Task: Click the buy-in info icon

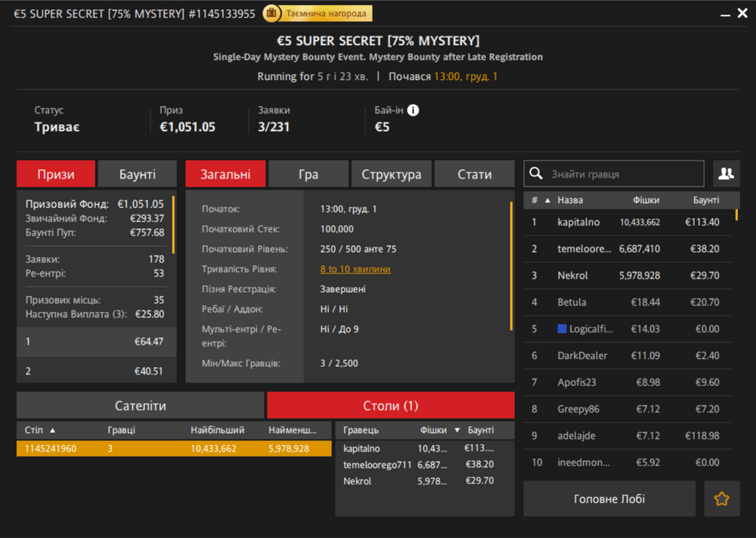Action: click(413, 110)
